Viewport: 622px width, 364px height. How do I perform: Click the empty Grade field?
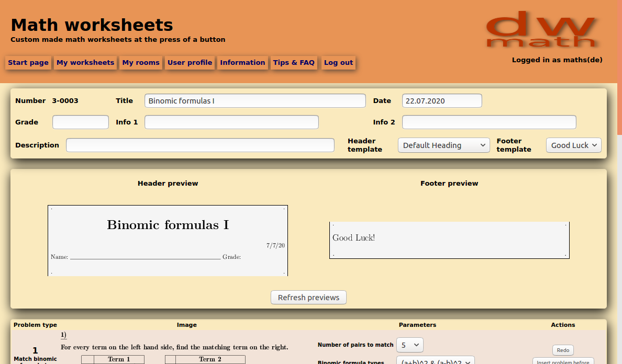click(x=80, y=122)
